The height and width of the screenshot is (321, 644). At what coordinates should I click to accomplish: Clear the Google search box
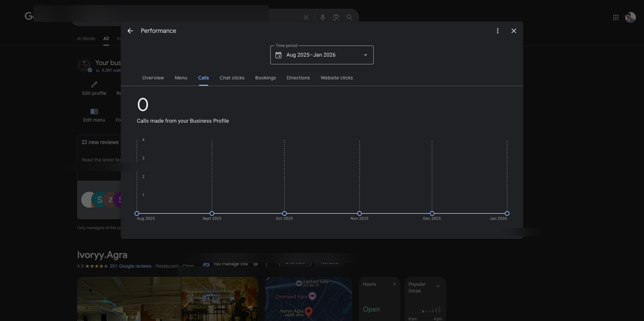point(306,17)
